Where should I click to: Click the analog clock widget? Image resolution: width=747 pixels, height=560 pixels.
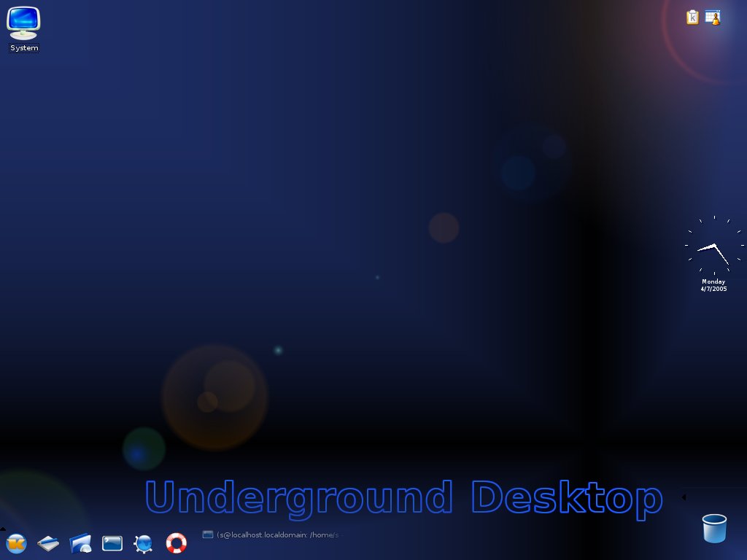pyautogui.click(x=714, y=245)
